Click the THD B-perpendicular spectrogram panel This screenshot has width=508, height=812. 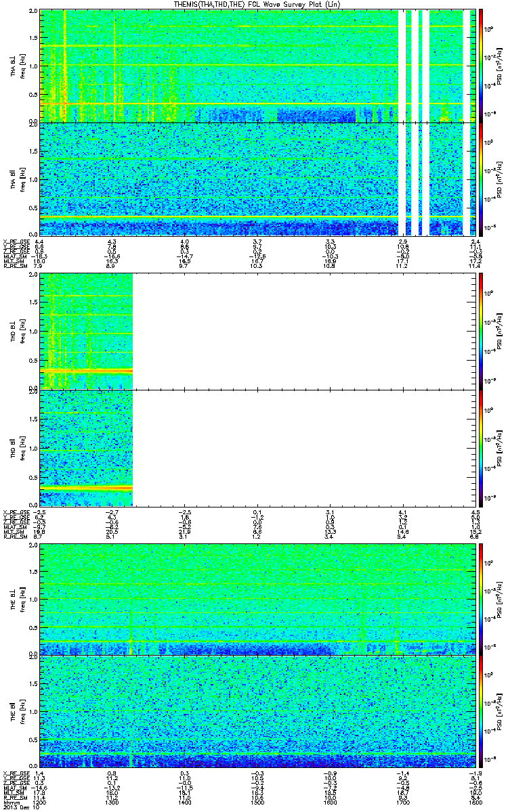tap(257, 332)
